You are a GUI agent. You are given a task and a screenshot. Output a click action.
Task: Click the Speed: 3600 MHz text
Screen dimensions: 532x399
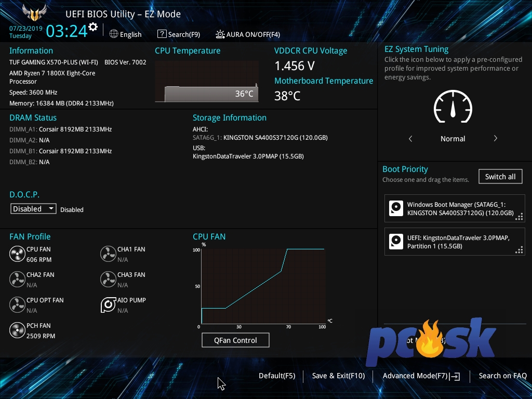point(33,92)
